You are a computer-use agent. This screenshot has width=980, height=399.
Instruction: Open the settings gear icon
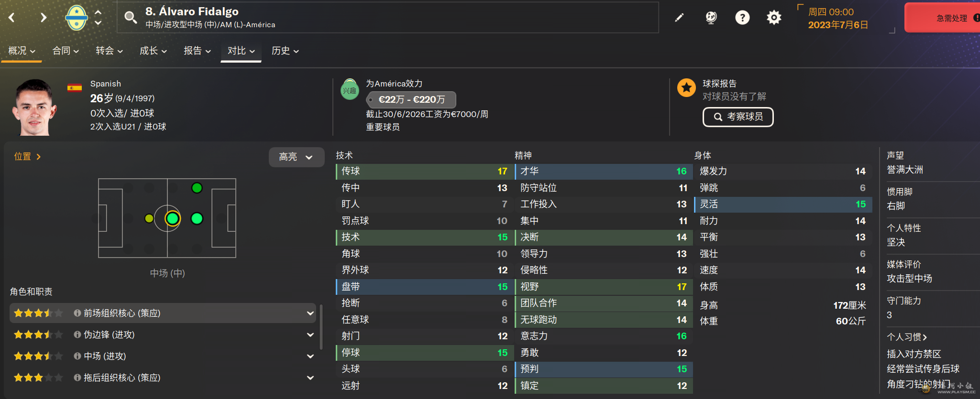point(774,18)
